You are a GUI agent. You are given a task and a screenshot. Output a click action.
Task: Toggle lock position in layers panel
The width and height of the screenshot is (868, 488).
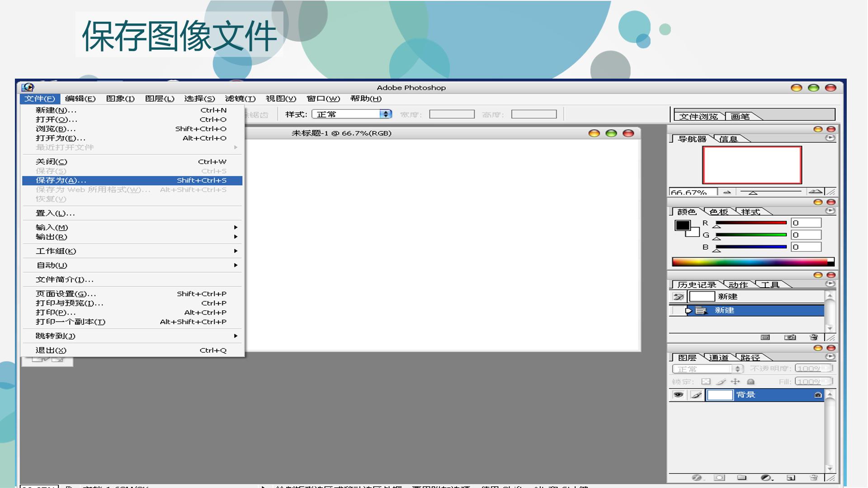pos(736,382)
